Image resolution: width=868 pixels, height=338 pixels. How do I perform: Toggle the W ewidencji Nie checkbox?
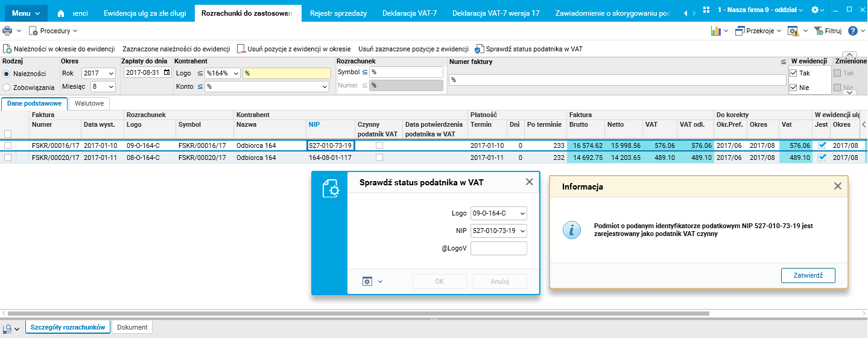pyautogui.click(x=793, y=88)
